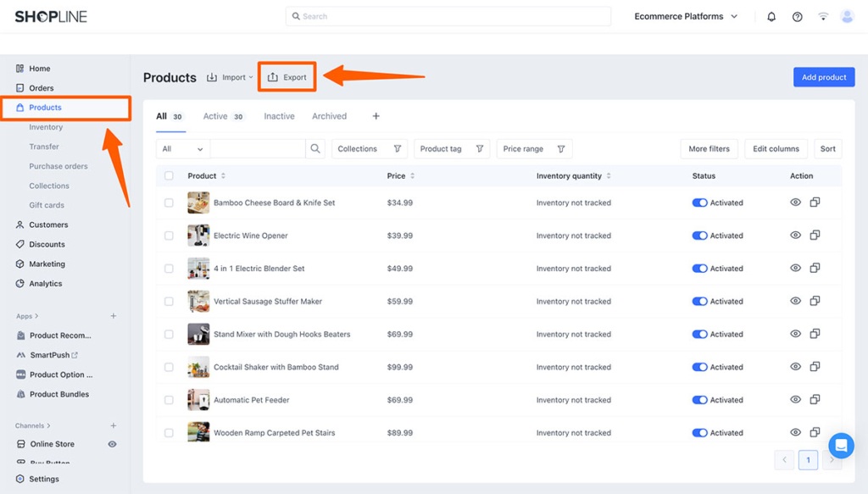This screenshot has width=868, height=494.
Task: Select the Inactive products tab
Action: [x=279, y=116]
